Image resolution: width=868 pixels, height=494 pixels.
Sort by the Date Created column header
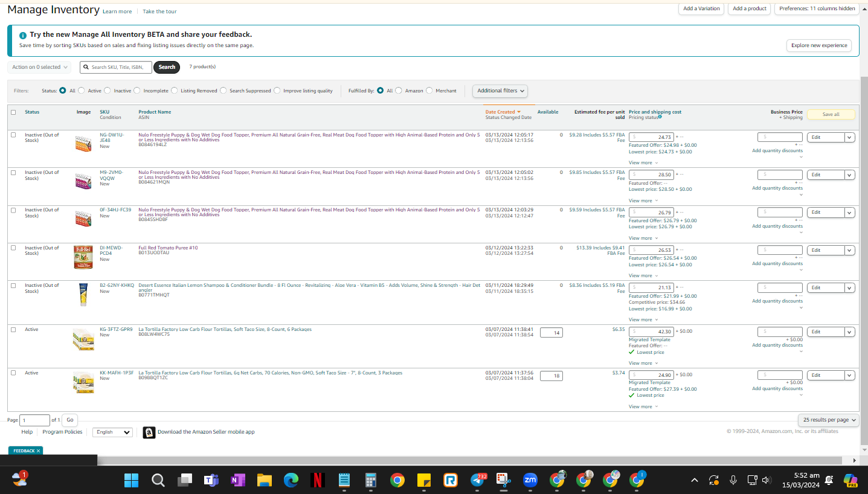tap(500, 112)
